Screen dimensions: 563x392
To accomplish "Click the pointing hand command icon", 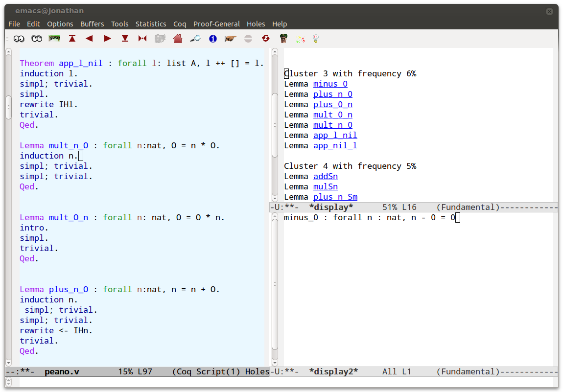I will (x=231, y=38).
